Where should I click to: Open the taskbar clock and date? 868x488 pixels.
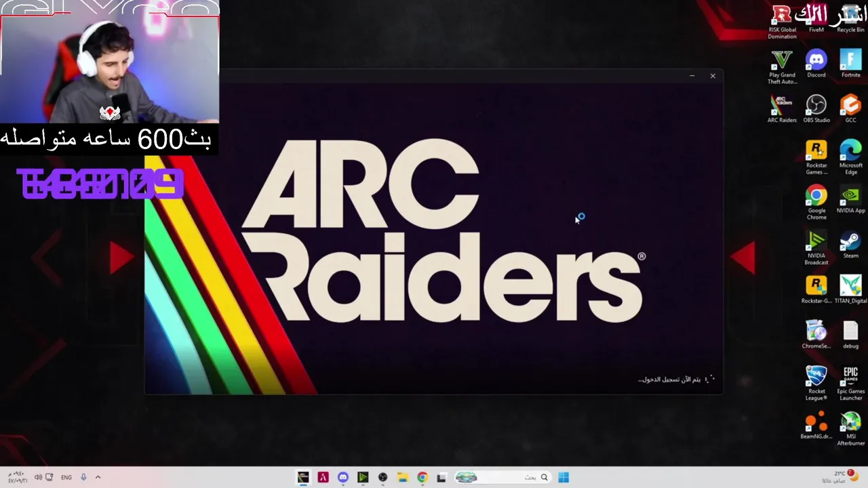coord(18,477)
